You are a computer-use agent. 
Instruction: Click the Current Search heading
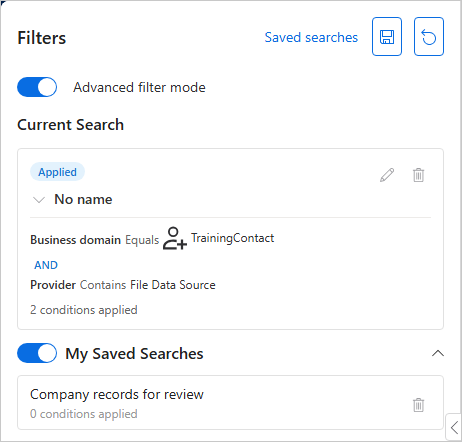pos(70,125)
